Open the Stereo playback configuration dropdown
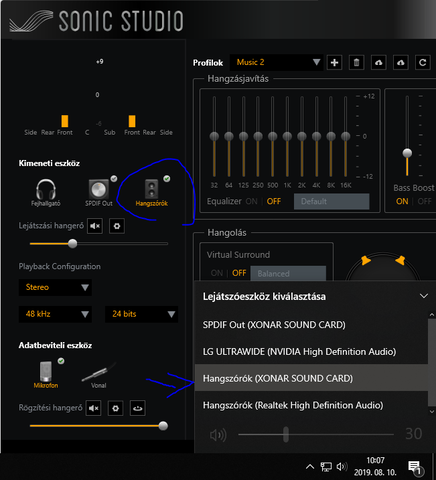This screenshot has width=436, height=480. [55, 287]
